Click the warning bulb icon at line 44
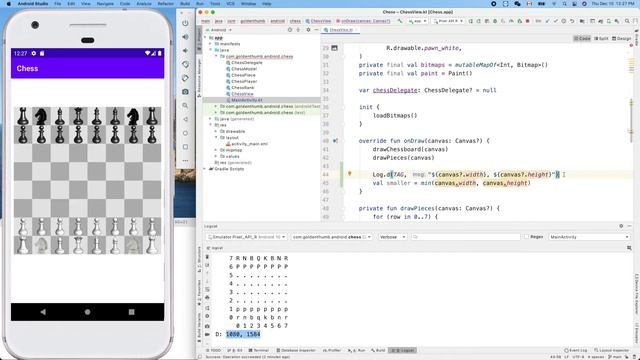This screenshot has width=640, height=360. click(x=349, y=174)
